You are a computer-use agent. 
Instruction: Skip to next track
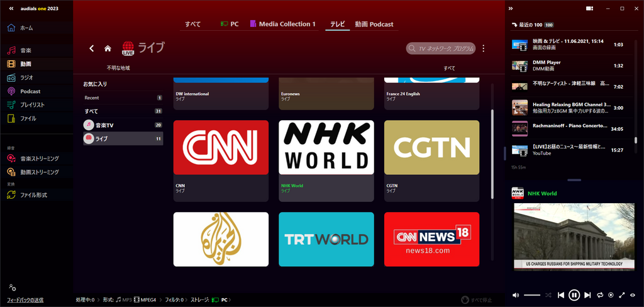(587, 295)
